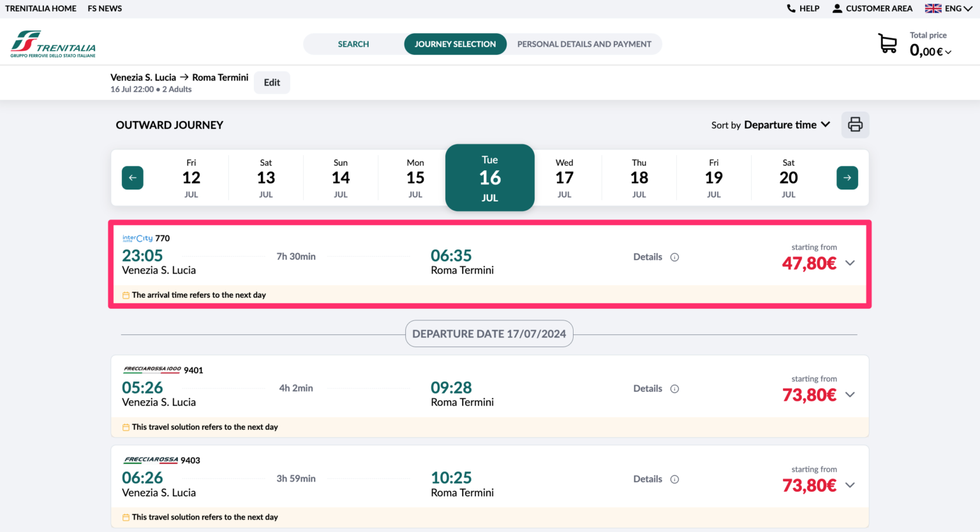Click the 05:26 departure time
The height and width of the screenshot is (532, 980).
click(142, 388)
